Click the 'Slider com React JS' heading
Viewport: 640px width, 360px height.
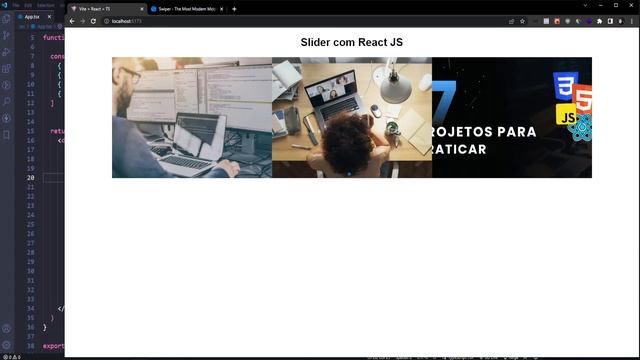coord(352,42)
